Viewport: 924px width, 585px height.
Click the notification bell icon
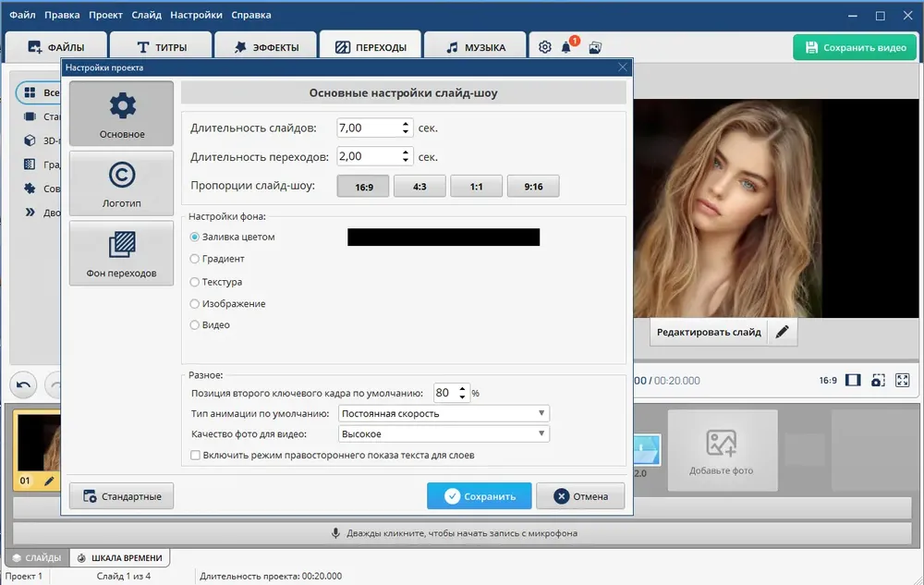pyautogui.click(x=566, y=47)
